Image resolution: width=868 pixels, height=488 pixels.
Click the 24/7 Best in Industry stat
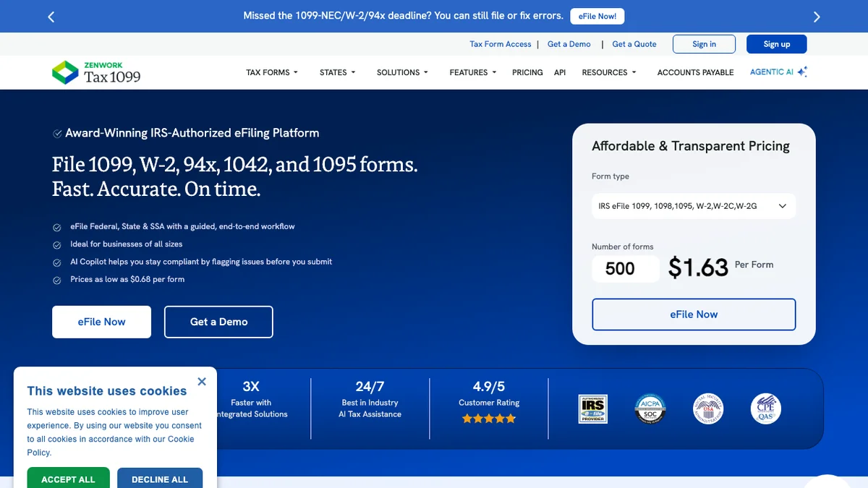tap(370, 399)
